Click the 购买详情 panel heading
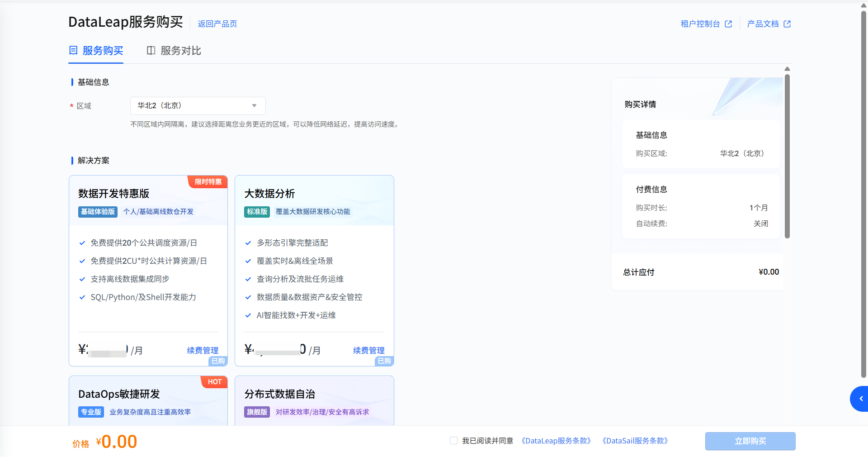868x457 pixels. coord(640,105)
